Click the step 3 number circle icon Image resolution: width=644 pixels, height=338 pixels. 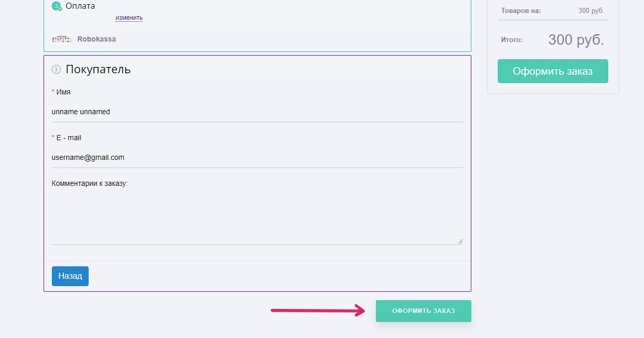point(56,70)
